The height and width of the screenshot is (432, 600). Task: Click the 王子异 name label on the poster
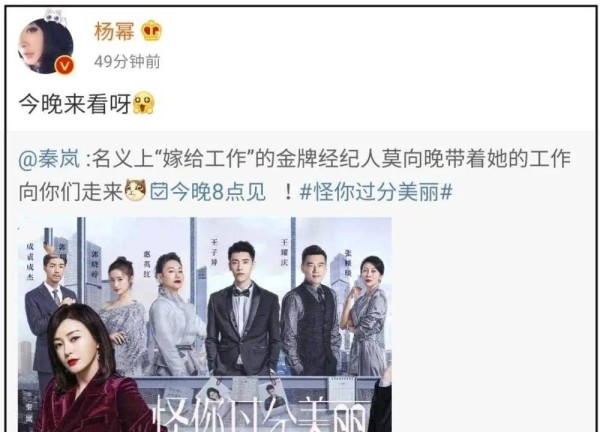click(214, 252)
